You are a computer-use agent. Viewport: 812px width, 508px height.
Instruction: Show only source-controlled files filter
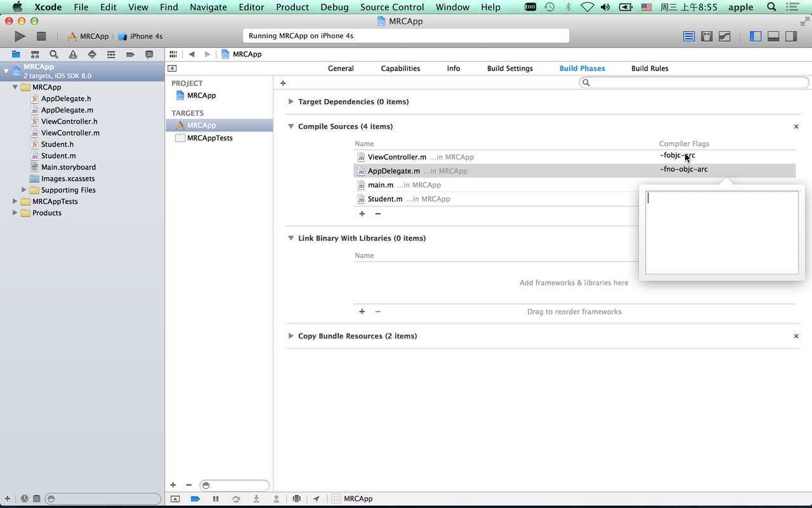37,499
